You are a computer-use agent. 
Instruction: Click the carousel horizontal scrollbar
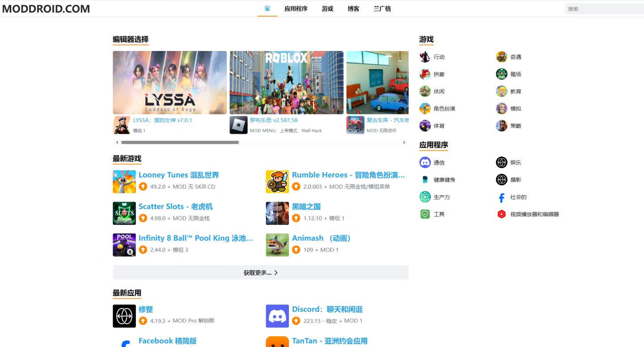click(x=180, y=143)
